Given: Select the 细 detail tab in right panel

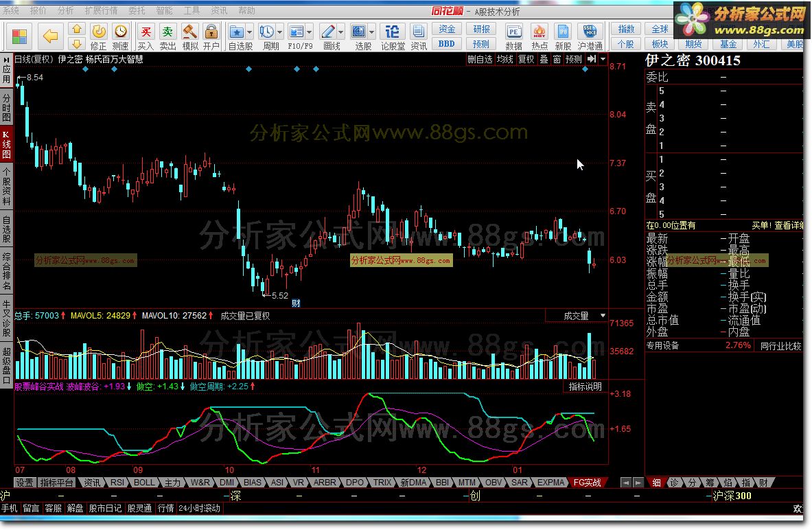Looking at the screenshot, I should coord(657,483).
